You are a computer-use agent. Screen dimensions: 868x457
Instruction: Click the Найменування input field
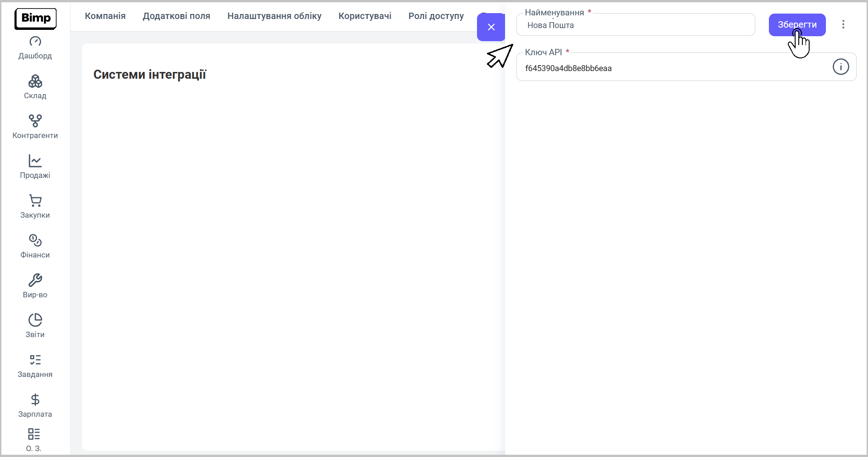click(635, 25)
